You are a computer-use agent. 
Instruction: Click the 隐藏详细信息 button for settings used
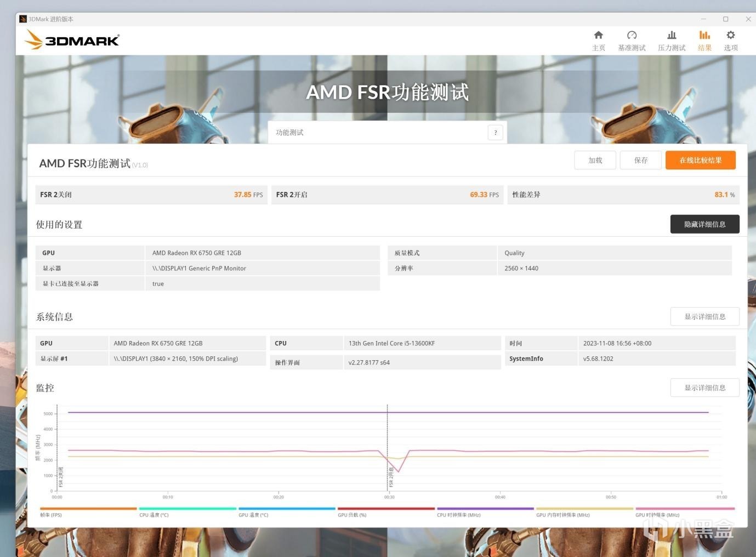705,224
